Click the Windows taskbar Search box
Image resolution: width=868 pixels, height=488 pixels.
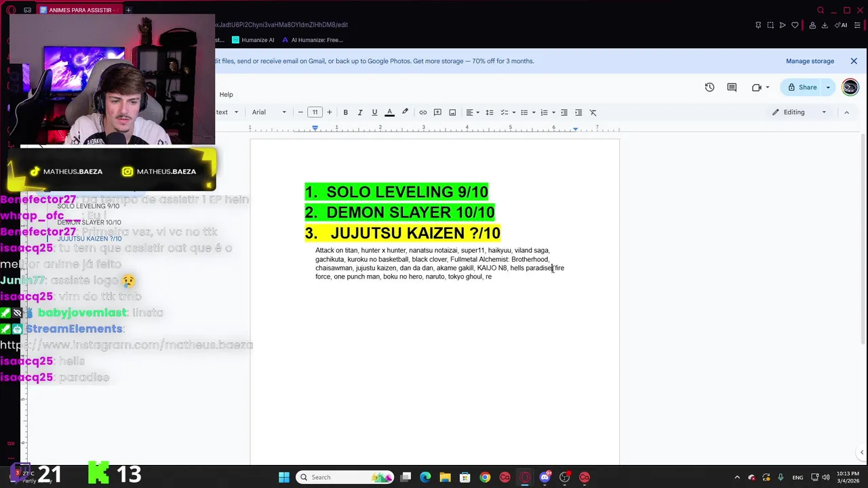coord(344,477)
